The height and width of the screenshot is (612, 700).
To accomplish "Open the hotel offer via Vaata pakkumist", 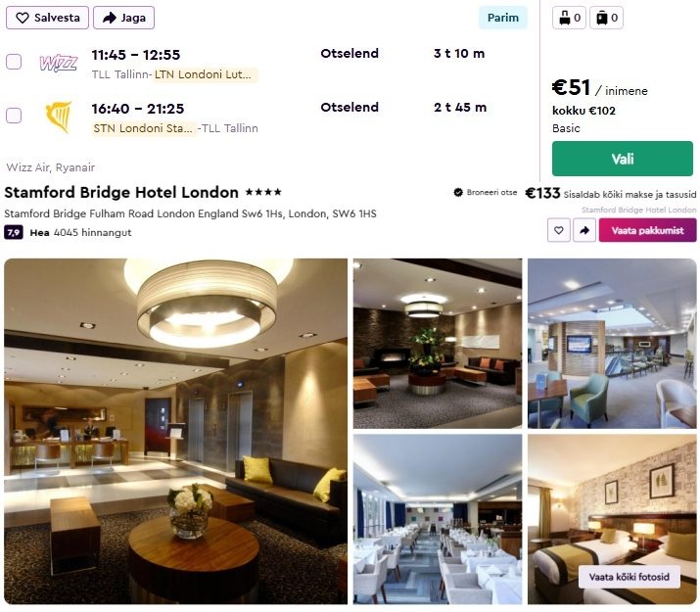I will point(647,230).
